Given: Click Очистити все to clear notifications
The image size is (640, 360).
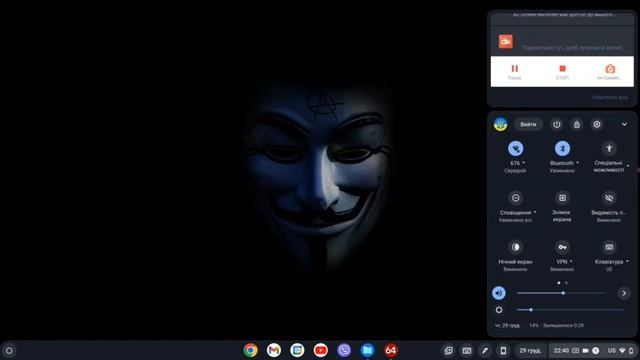Looking at the screenshot, I should click(610, 98).
